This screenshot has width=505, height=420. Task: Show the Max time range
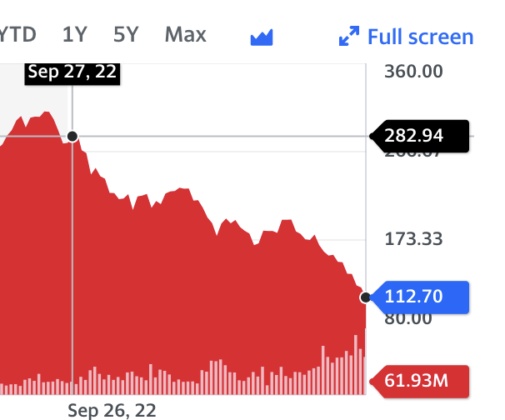tap(185, 35)
